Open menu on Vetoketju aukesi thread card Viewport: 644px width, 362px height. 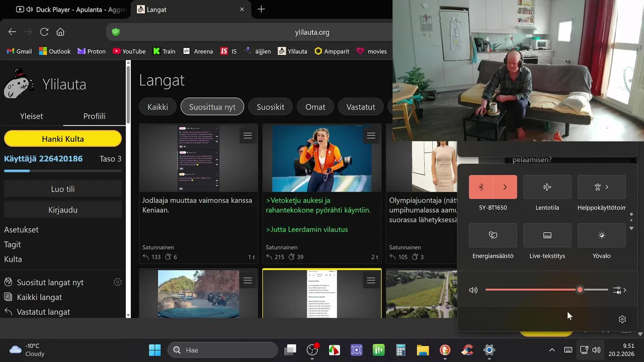click(371, 136)
